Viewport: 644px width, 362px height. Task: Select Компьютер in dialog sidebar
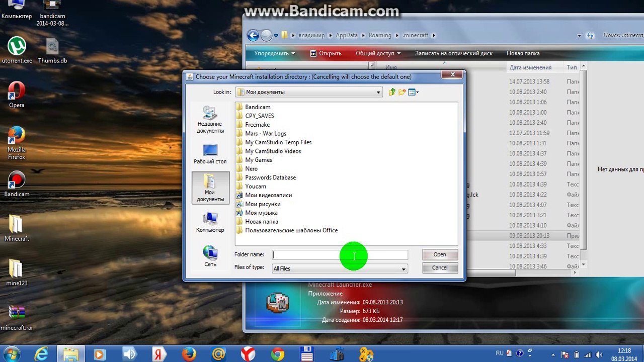coord(210,222)
